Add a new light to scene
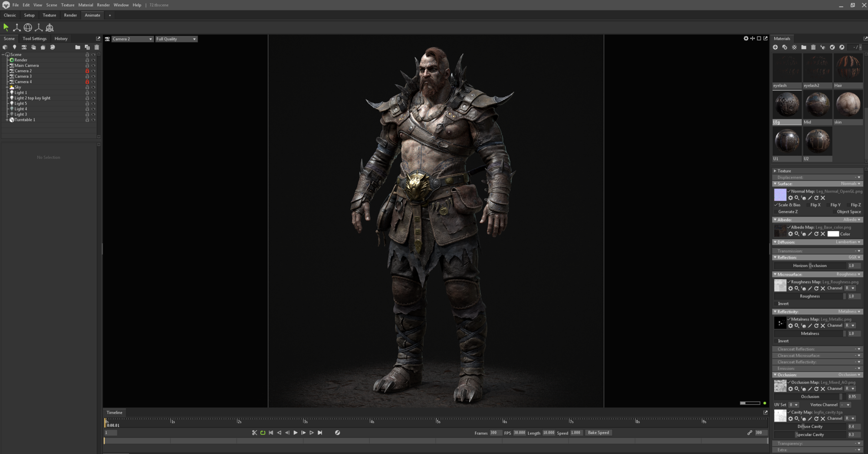This screenshot has width=868, height=454. 14,47
